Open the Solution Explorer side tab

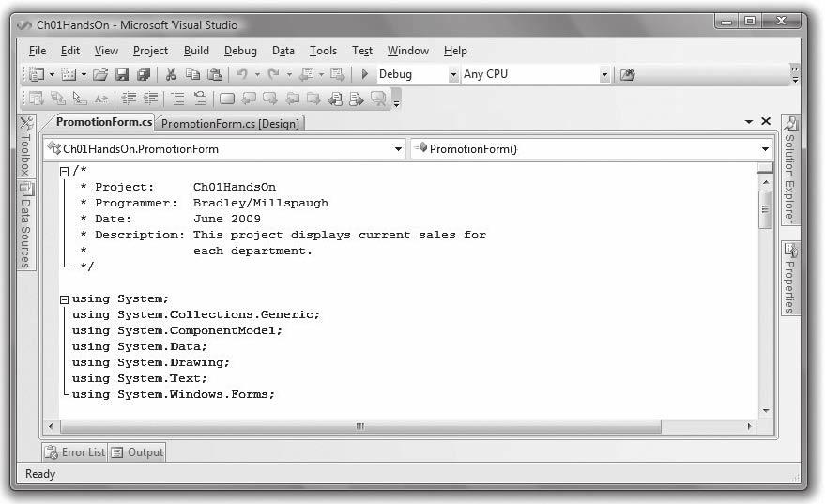click(789, 169)
